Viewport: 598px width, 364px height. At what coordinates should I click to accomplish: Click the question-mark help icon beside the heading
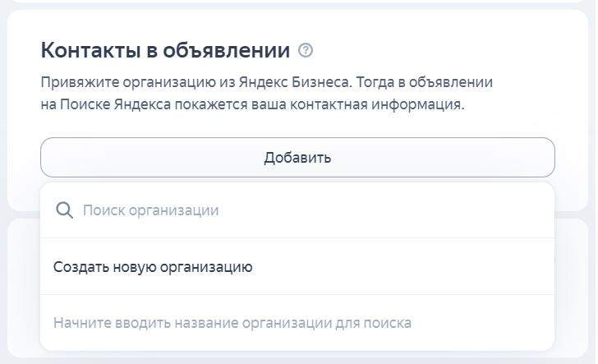click(306, 50)
